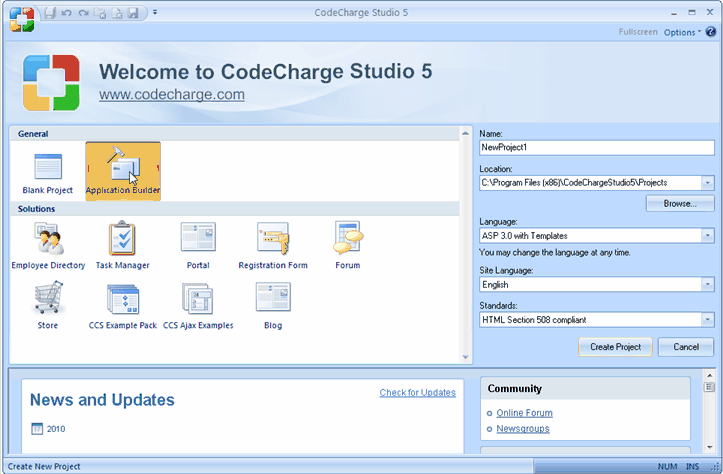Pick the Store shopping cart solution
This screenshot has width=723, height=474.
click(x=48, y=301)
